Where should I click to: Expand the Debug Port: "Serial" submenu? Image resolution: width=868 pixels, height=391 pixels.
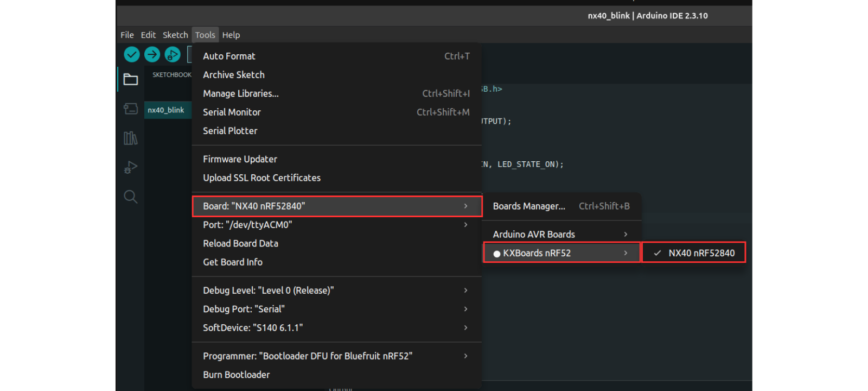pyautogui.click(x=337, y=309)
